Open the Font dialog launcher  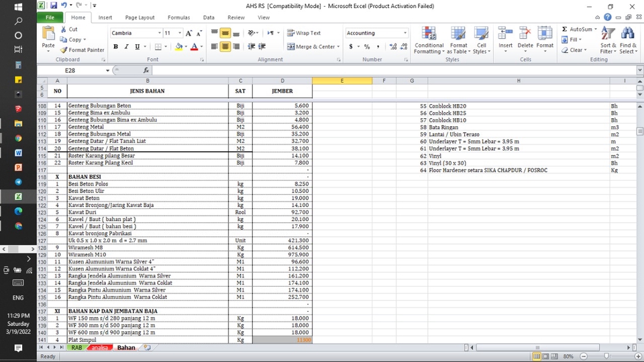coord(202,60)
